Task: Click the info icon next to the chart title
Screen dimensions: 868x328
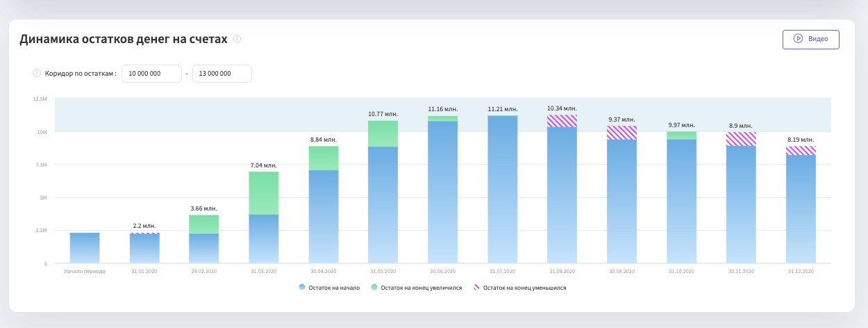Action: (237, 40)
